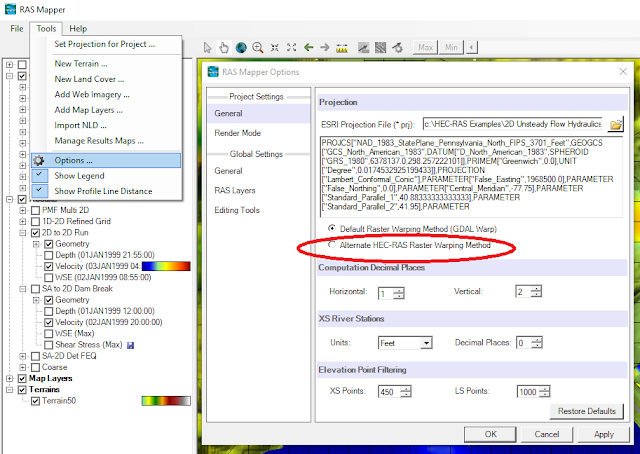The width and height of the screenshot is (640, 454).
Task: Select Alternate HEC-RAS Raster Warping Method
Action: 332,245
